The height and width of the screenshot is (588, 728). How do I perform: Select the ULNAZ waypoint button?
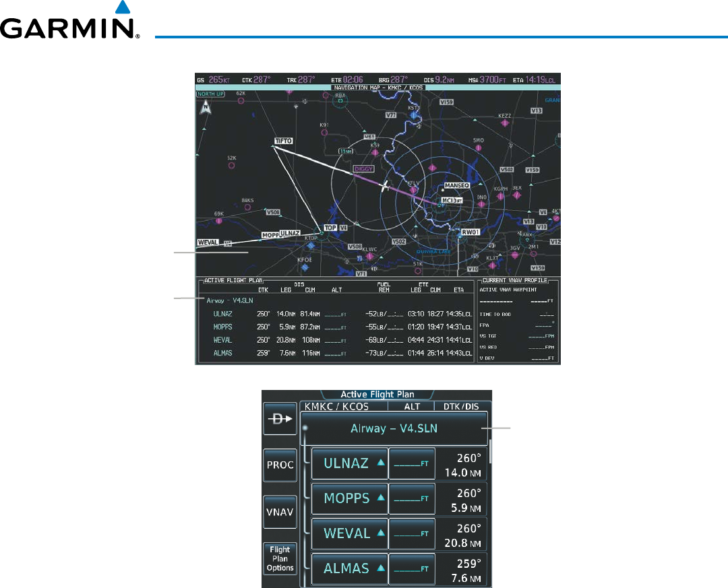[x=350, y=463]
